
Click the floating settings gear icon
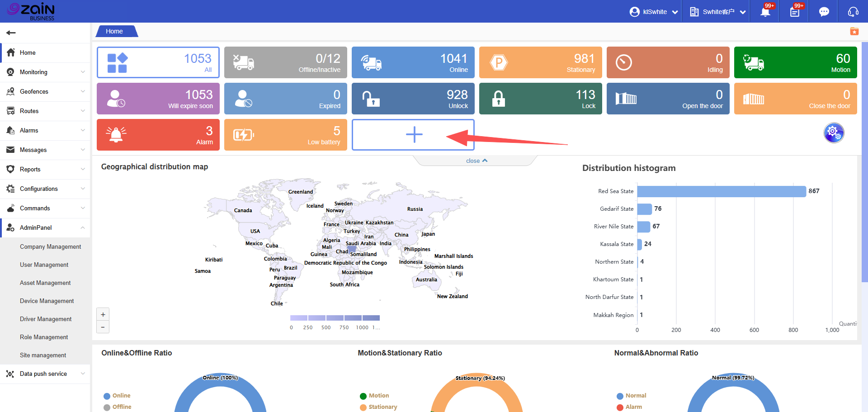(x=834, y=133)
